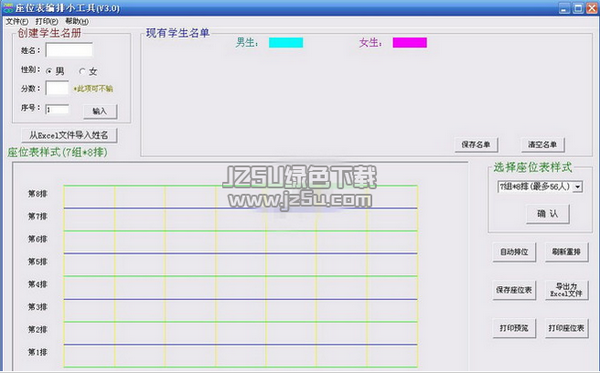This screenshot has height=373, width=600.
Task: Click the 确认 button
Action: [x=548, y=213]
